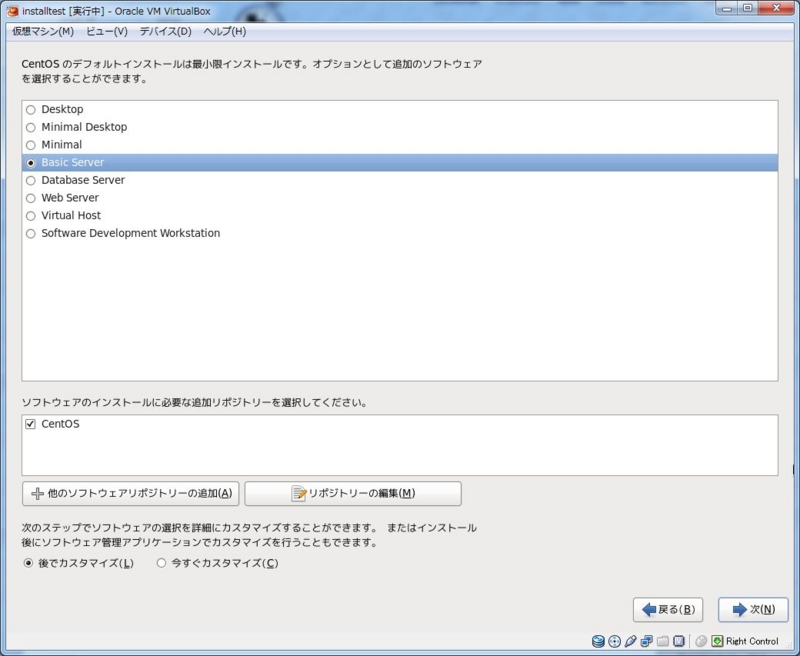Select 今すぐカスタマイズ(C) radio button
This screenshot has height=656, width=800.
[x=161, y=563]
